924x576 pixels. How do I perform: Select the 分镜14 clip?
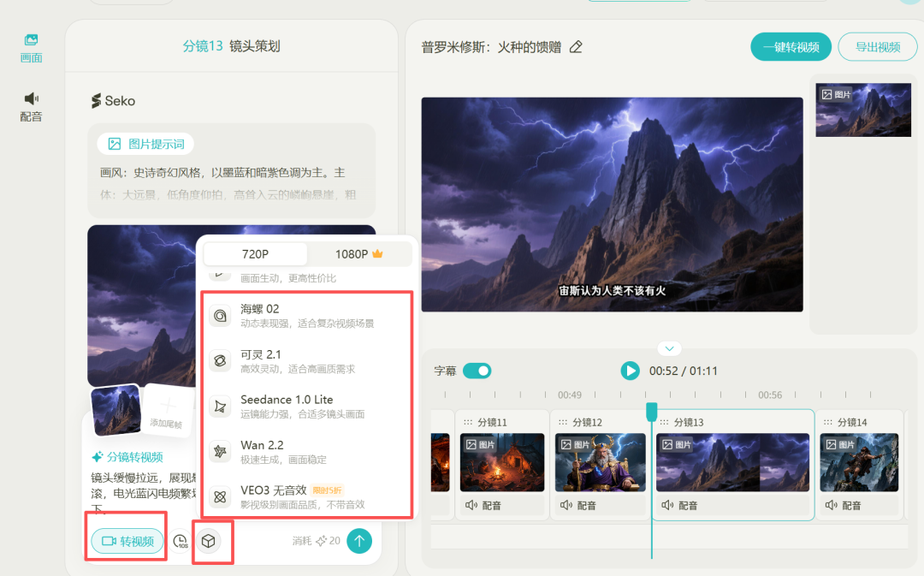pyautogui.click(x=859, y=462)
